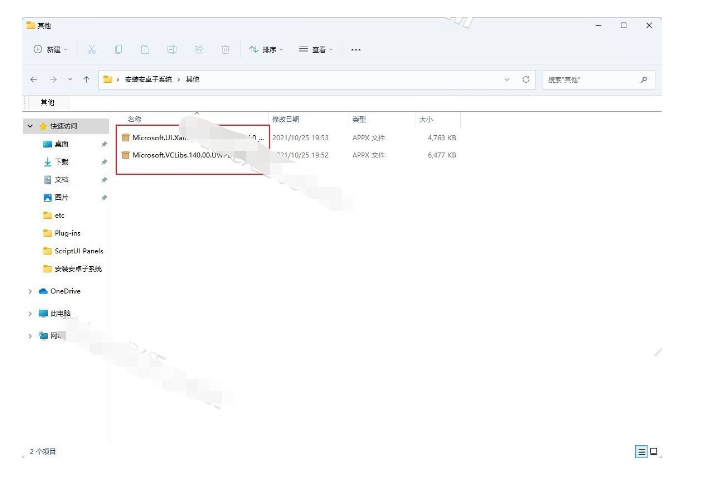Unpin Desktop using its pin icon
The height and width of the screenshot is (481, 710).
click(104, 144)
